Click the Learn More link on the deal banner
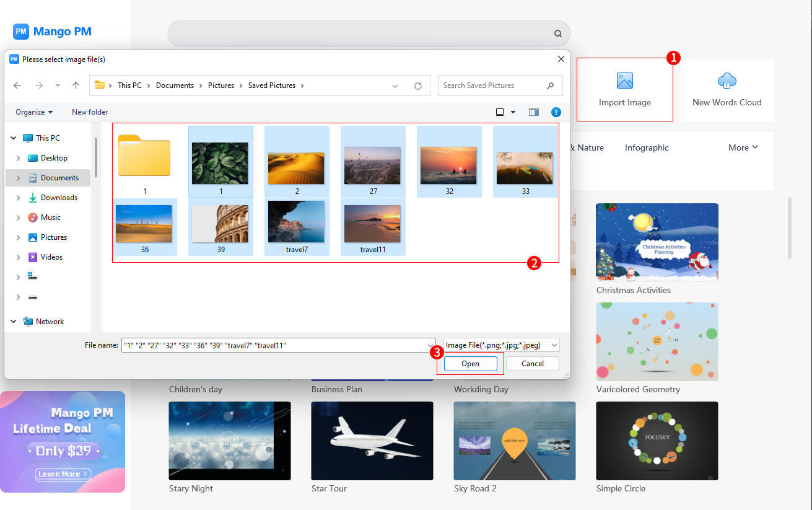This screenshot has width=812, height=510. (63, 474)
